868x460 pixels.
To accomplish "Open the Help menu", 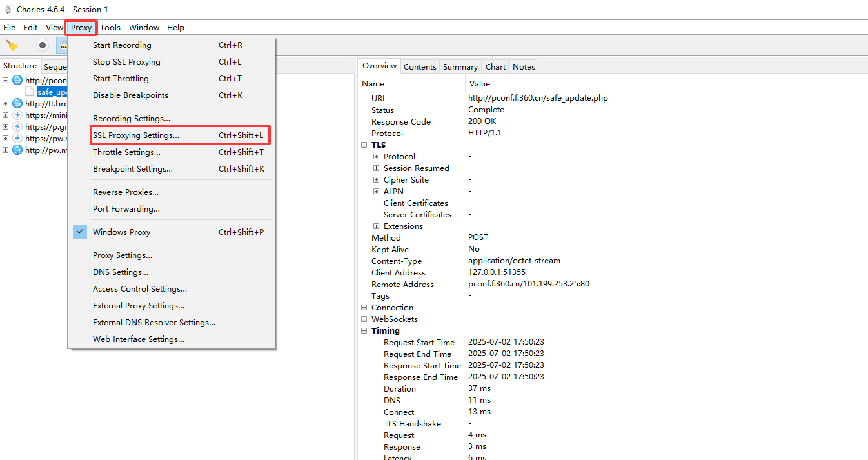I will 175,28.
